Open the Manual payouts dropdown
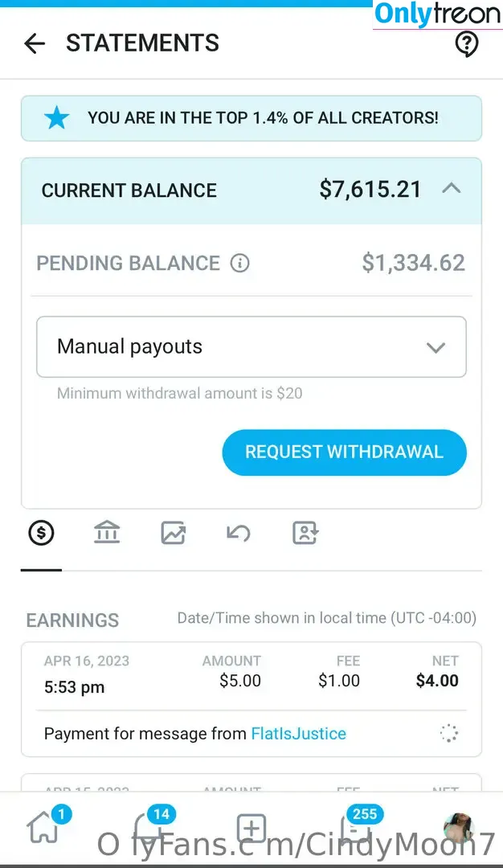 [x=251, y=347]
